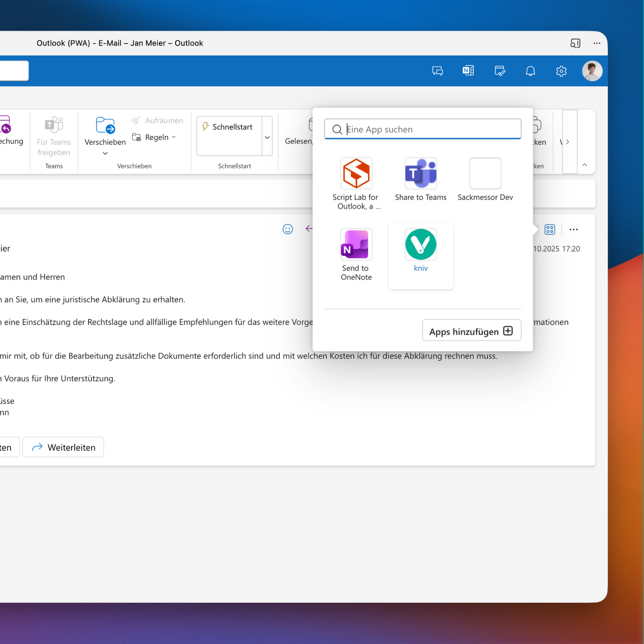Open the My Day calendar-check icon

[x=499, y=71]
